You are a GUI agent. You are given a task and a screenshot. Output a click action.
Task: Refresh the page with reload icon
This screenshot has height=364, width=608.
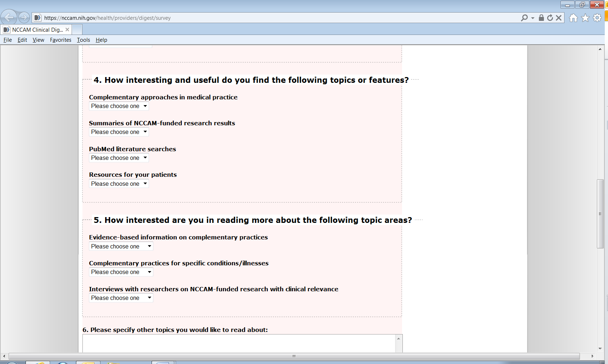[x=550, y=18]
